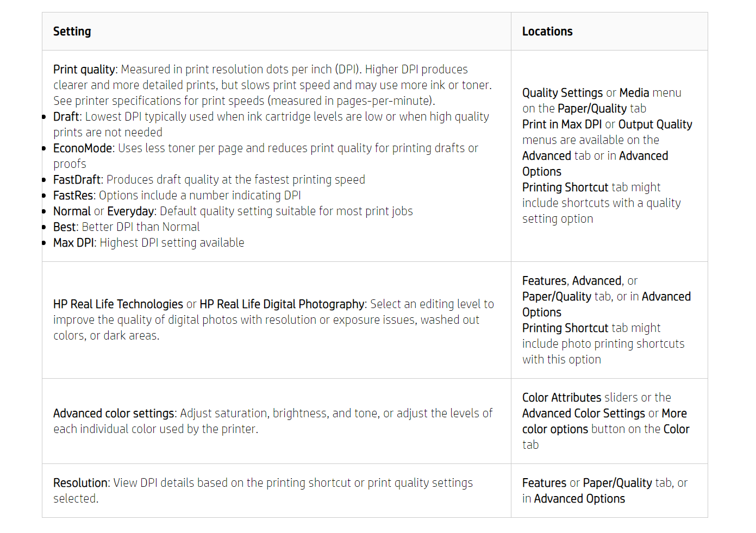This screenshot has height=533, width=756.
Task: Click the Quality Settings location text
Action: click(x=563, y=93)
